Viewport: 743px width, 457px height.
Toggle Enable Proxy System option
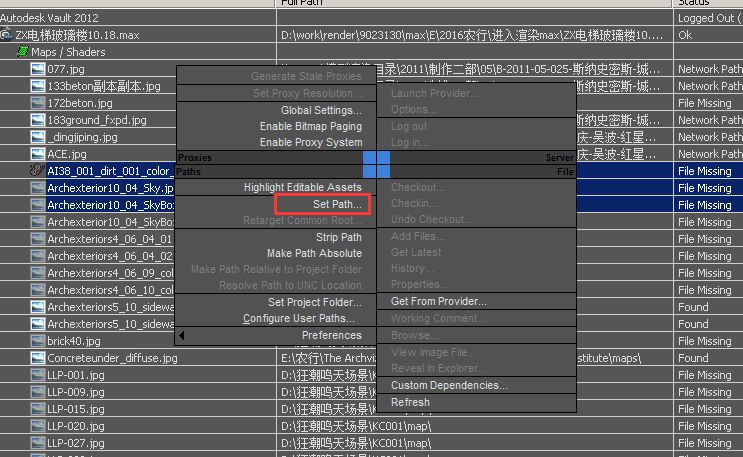(310, 142)
